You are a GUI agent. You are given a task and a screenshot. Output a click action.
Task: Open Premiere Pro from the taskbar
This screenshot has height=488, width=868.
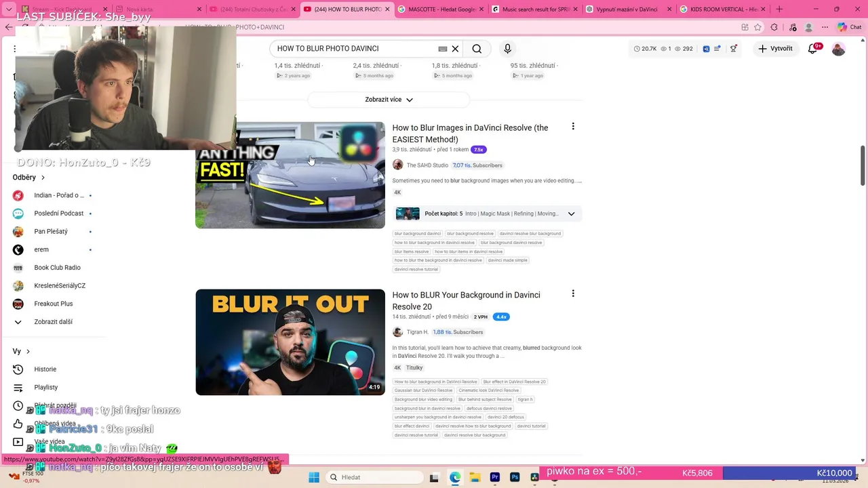click(x=495, y=477)
